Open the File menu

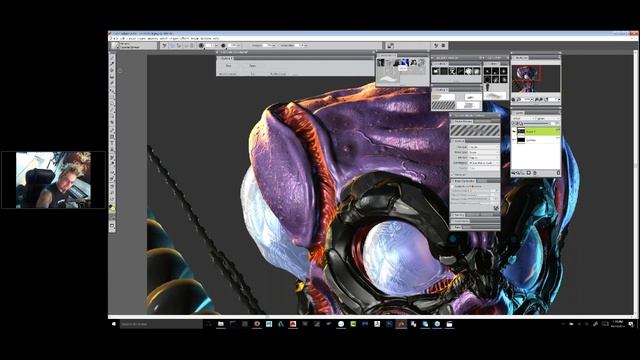(116, 38)
